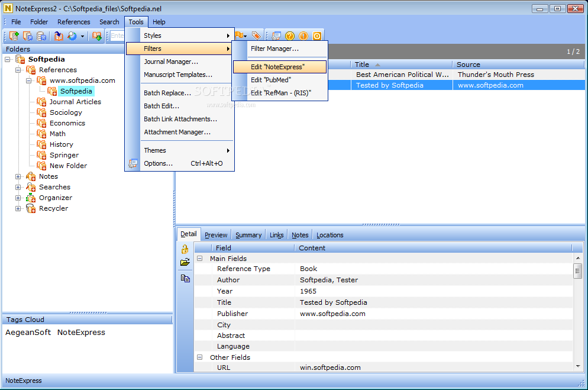
Task: Click the Journal Articles folder icon
Action: coord(41,102)
